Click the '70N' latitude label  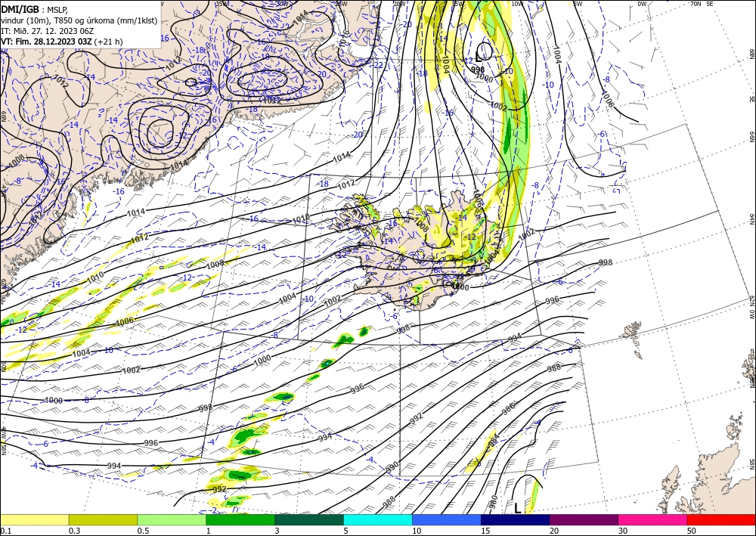click(696, 4)
